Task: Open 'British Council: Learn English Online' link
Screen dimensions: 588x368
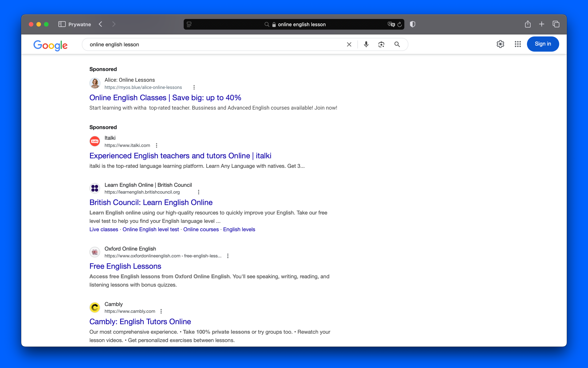Action: click(x=151, y=202)
